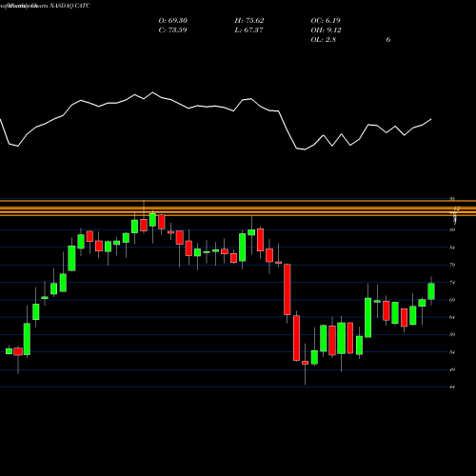Click the 59 price axis label
The height and width of the screenshot is (476, 476).
[452, 334]
